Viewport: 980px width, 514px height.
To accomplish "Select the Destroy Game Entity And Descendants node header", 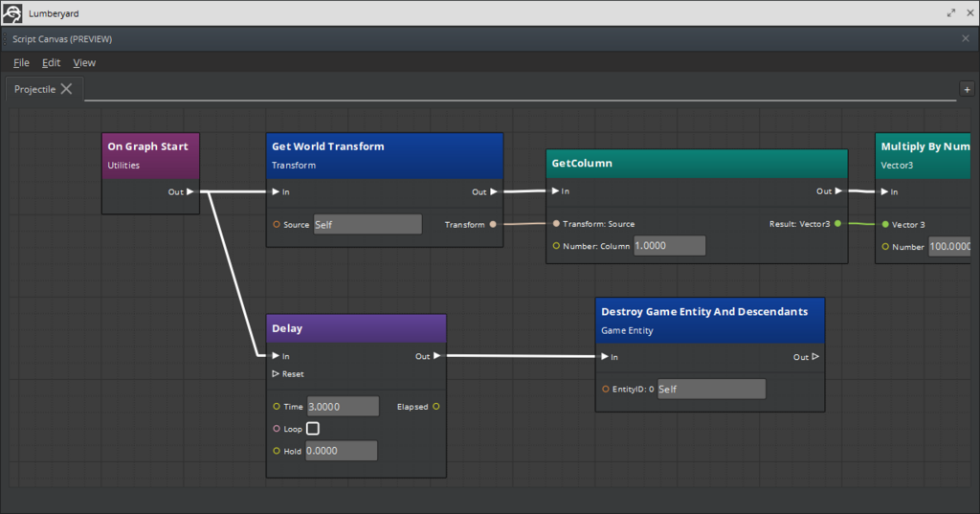I will [710, 320].
